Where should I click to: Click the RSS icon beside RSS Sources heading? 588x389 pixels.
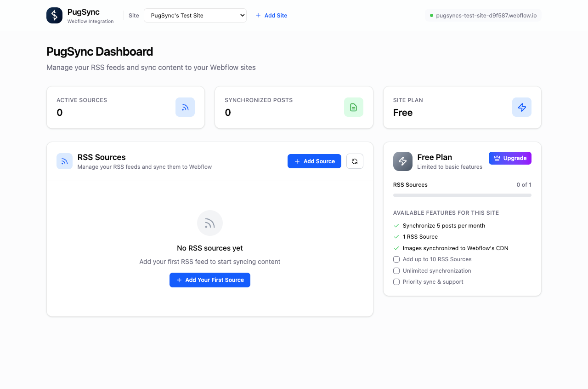(64, 161)
